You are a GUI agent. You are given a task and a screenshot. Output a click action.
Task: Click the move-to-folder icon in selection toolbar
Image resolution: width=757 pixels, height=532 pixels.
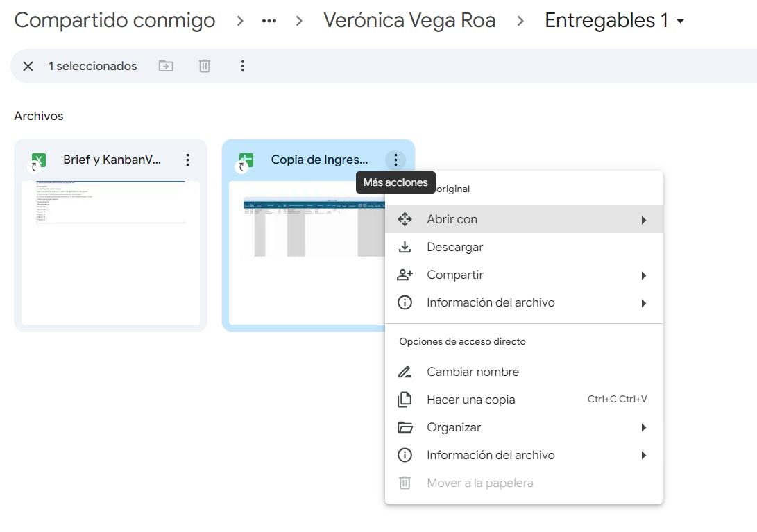click(x=166, y=67)
